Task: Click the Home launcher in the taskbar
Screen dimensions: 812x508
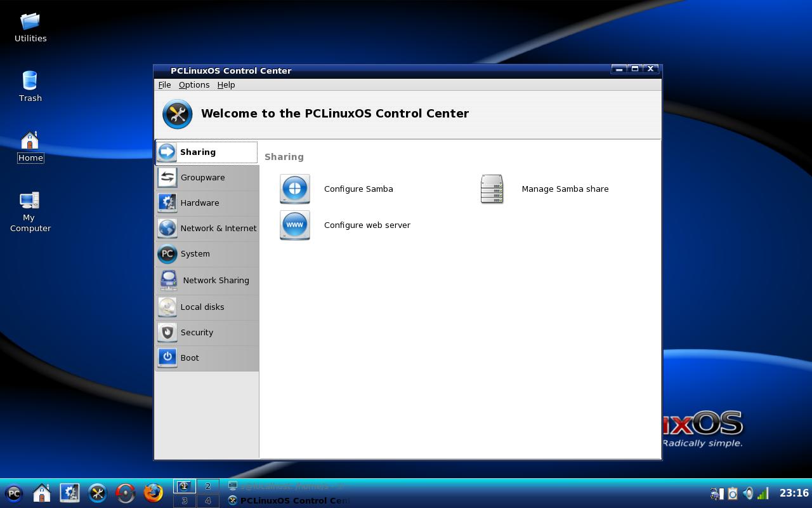Action: pos(42,493)
